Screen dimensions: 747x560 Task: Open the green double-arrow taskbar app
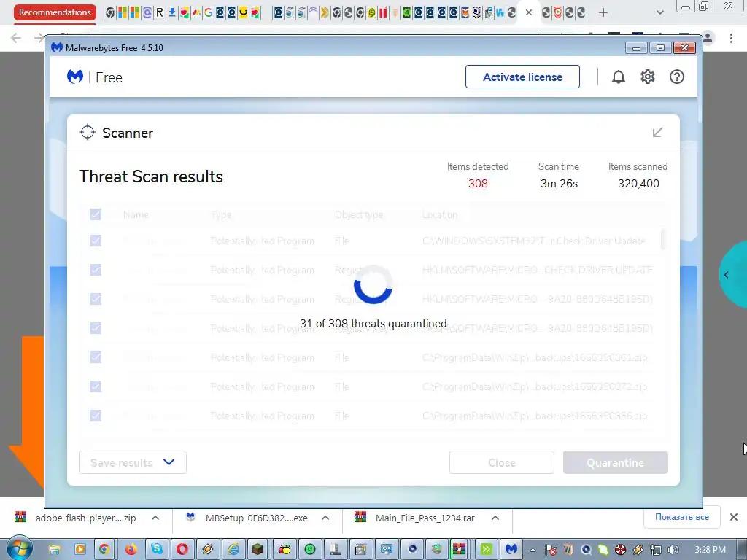(x=487, y=550)
